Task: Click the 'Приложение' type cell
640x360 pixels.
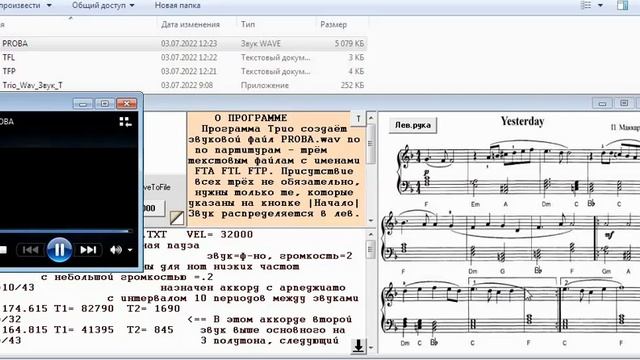Action: [x=265, y=85]
